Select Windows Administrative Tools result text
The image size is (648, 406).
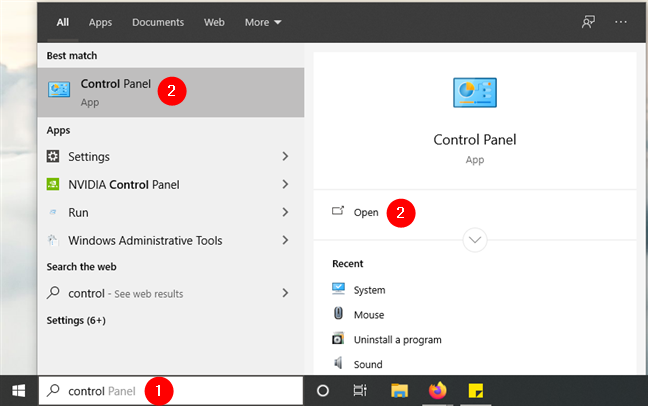[145, 241]
